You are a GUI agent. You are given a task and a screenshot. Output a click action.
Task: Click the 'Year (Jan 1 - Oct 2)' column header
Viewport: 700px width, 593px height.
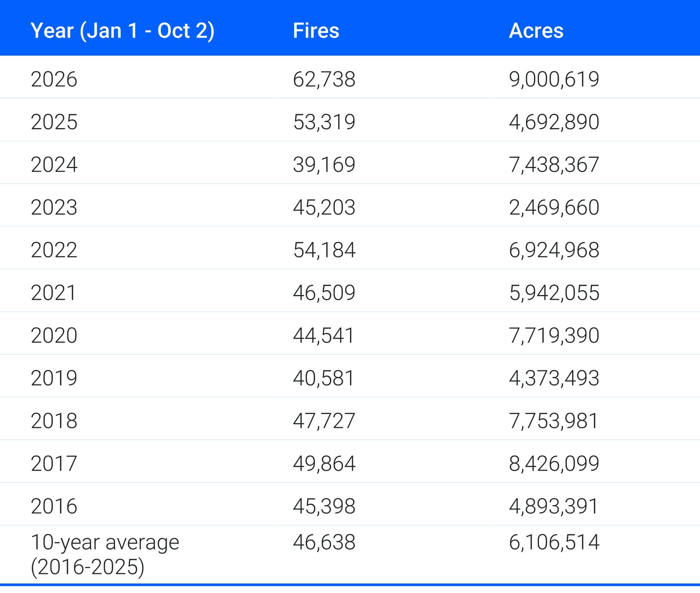[122, 31]
